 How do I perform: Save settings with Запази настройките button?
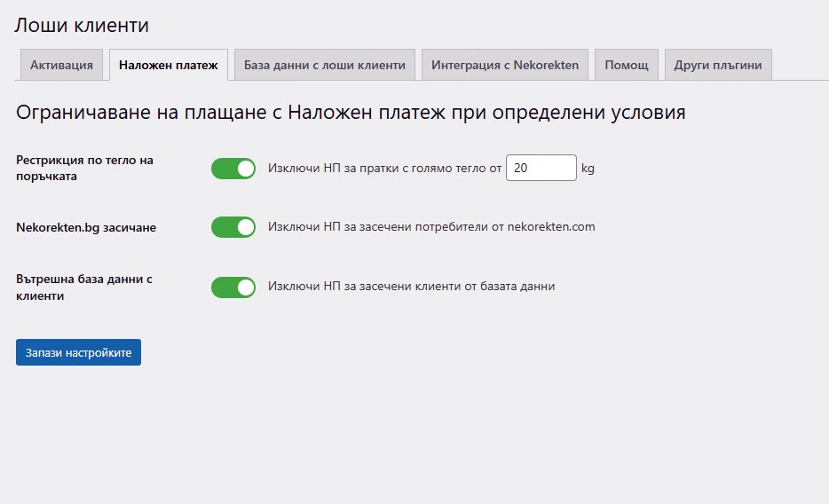point(78,352)
